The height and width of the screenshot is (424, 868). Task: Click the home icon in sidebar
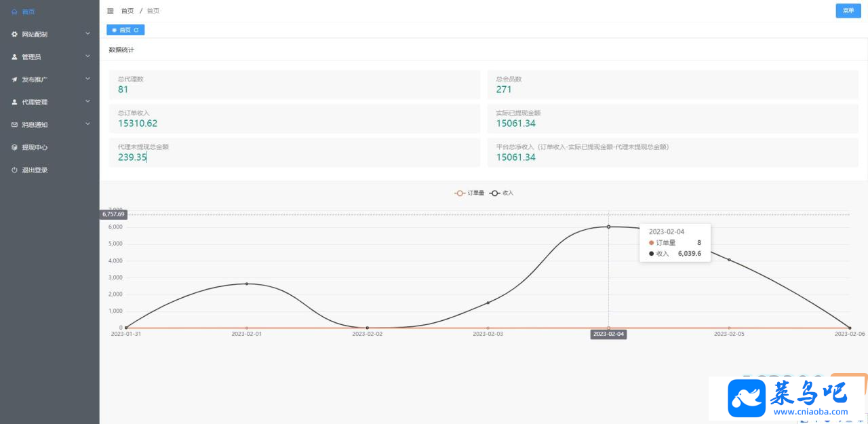pos(15,12)
